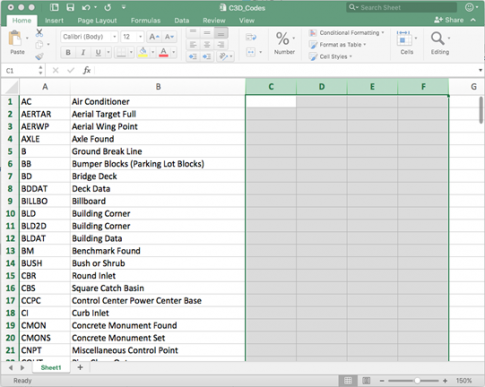Toggle bold formatting

pos(68,52)
